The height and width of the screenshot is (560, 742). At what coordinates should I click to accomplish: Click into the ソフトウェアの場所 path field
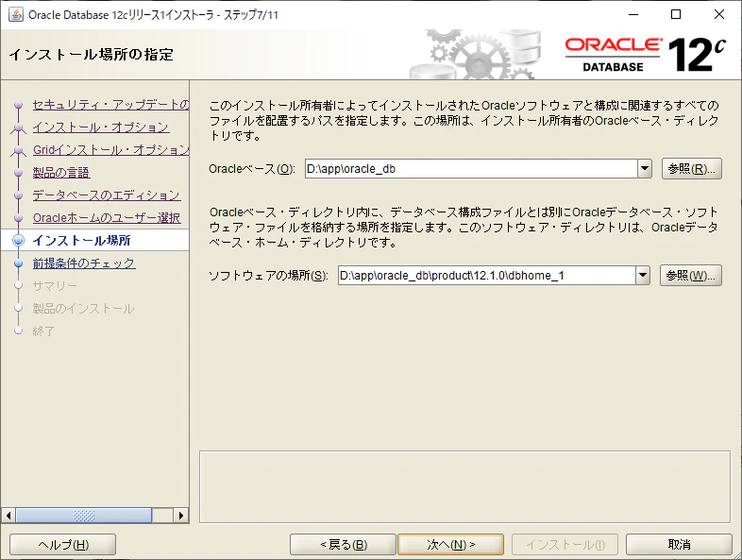click(487, 275)
